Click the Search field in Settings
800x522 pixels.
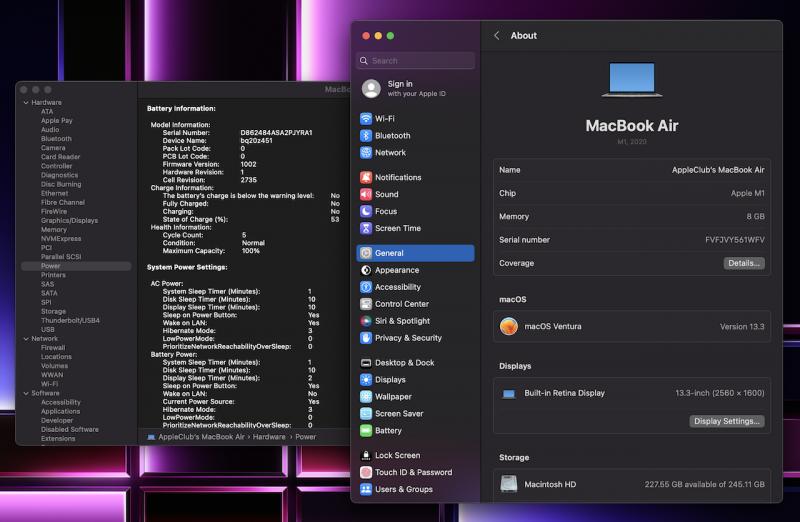tap(415, 61)
